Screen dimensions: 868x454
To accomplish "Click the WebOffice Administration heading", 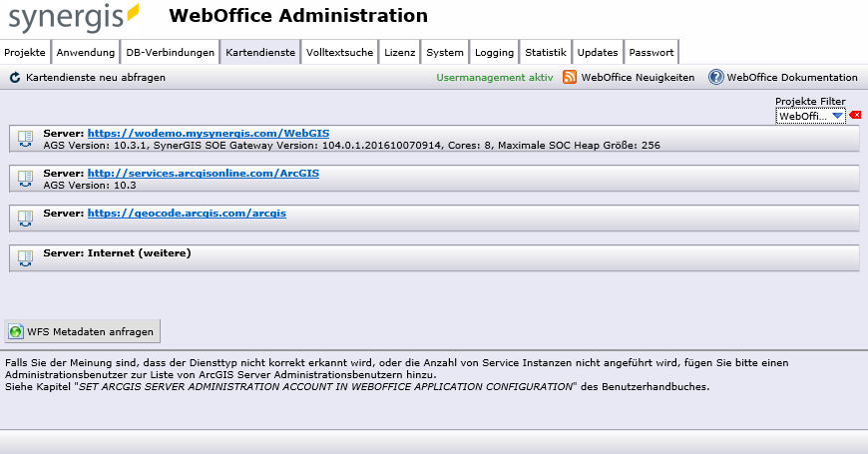I will point(298,16).
